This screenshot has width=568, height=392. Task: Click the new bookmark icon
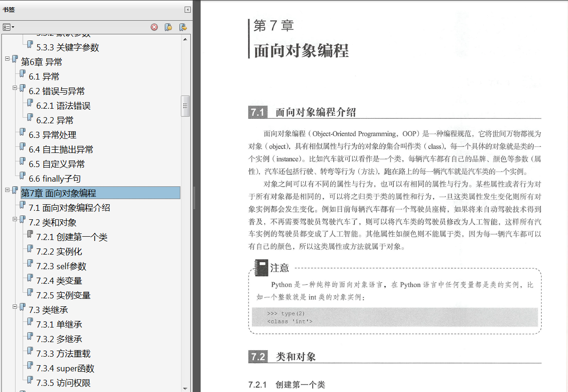168,27
